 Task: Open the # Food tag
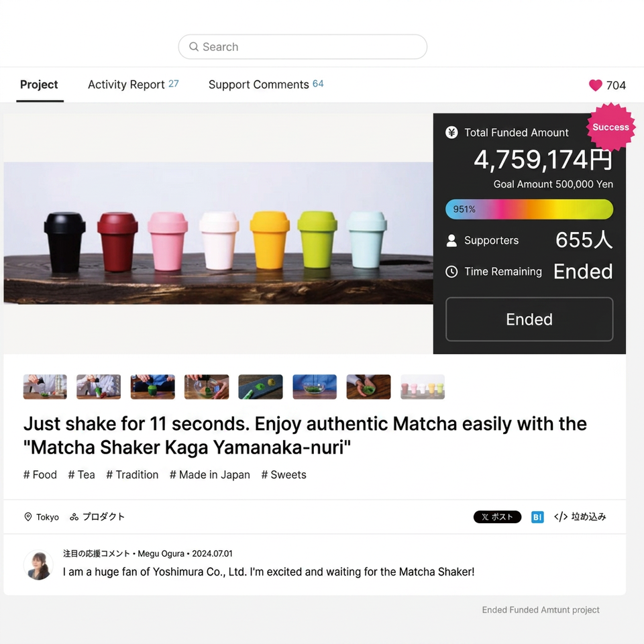tap(40, 475)
